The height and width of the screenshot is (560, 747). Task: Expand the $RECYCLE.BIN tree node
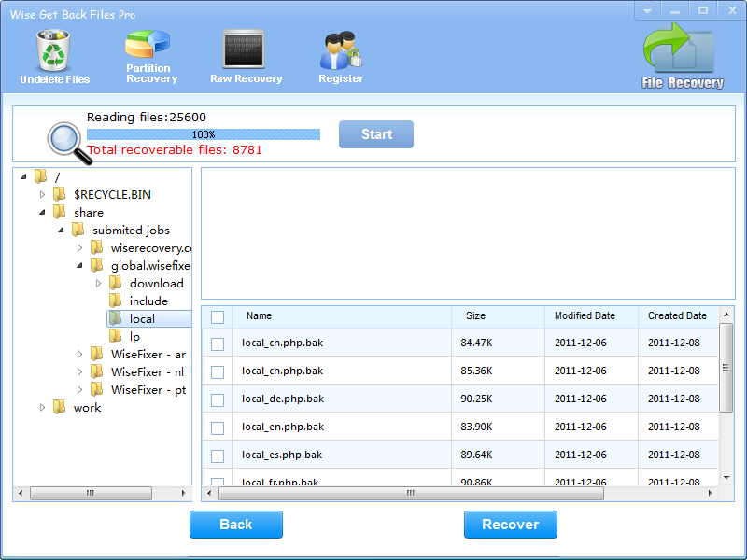coord(42,194)
